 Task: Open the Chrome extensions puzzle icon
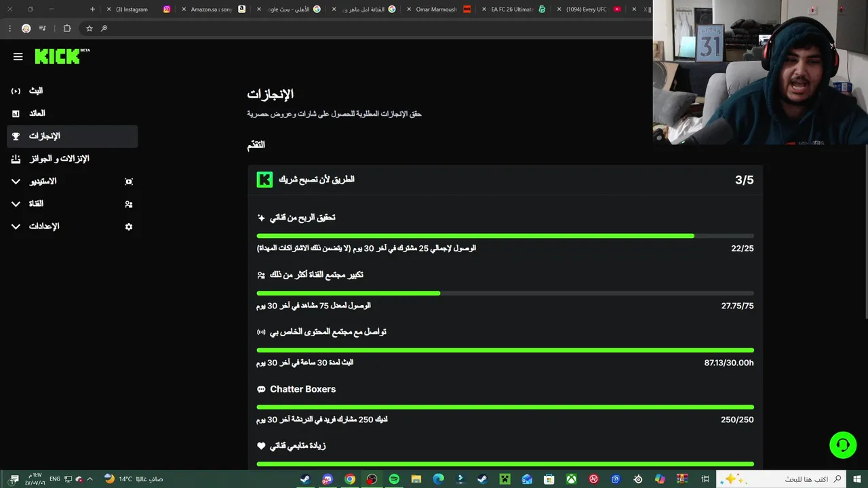(x=67, y=28)
